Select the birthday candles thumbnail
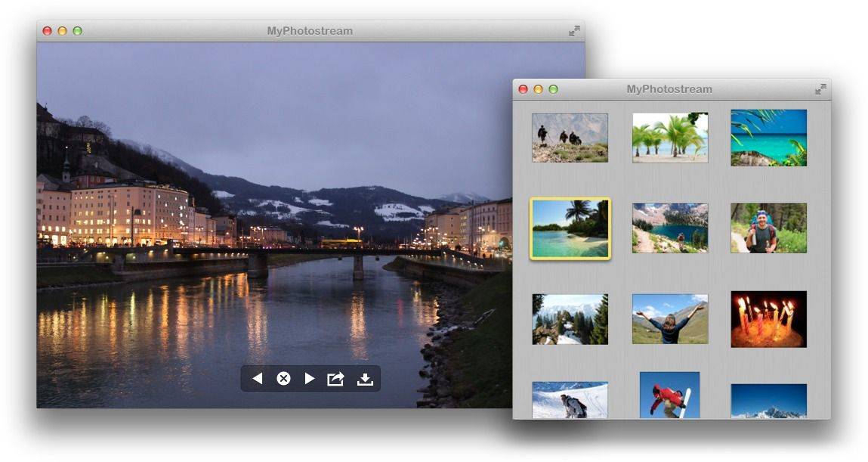The width and height of the screenshot is (868, 462). [x=768, y=319]
